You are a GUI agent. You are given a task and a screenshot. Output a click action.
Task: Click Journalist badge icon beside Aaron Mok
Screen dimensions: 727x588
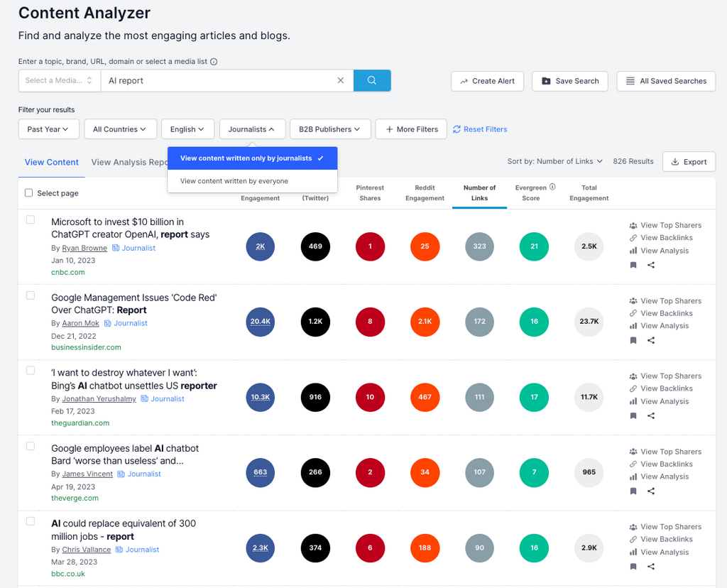(108, 323)
